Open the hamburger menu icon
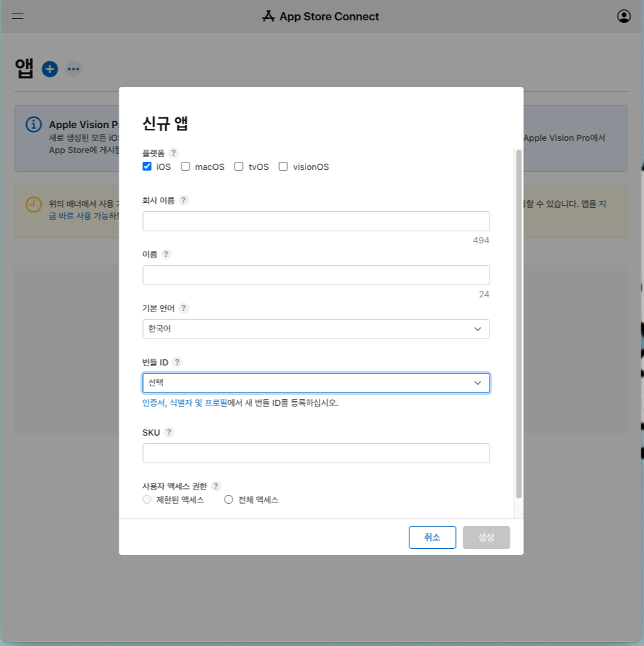Viewport: 644px width, 646px height. tap(18, 16)
